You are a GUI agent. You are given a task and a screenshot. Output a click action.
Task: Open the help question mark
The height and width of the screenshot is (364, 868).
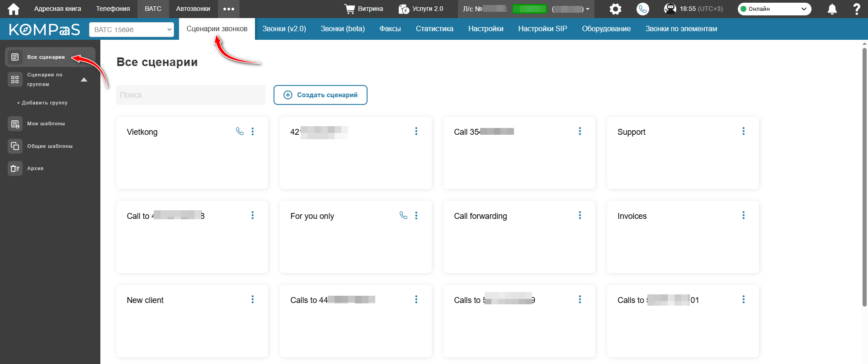(x=856, y=9)
